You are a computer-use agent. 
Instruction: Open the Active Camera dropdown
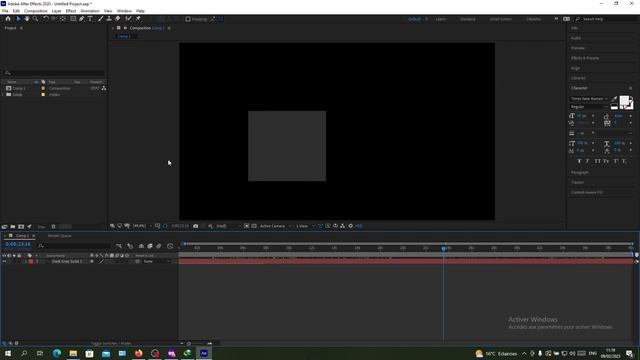276,226
